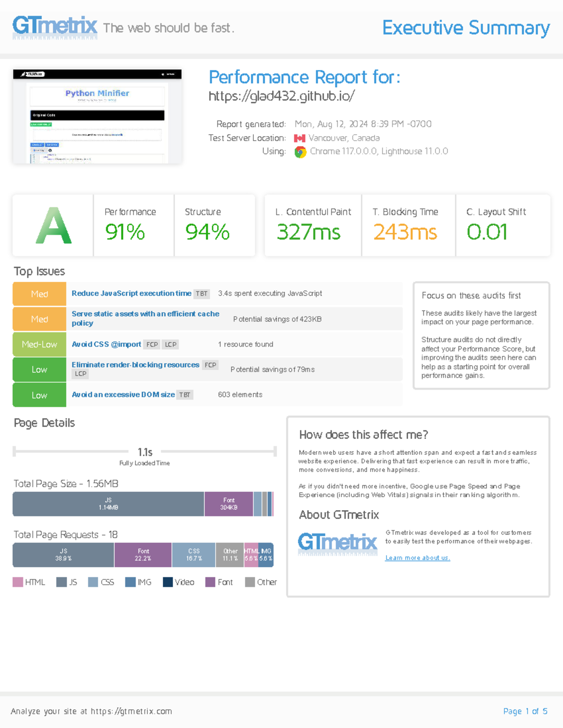The width and height of the screenshot is (563, 728).
Task: Expand the Eliminate render-blocking resources issue
Action: pyautogui.click(x=135, y=365)
